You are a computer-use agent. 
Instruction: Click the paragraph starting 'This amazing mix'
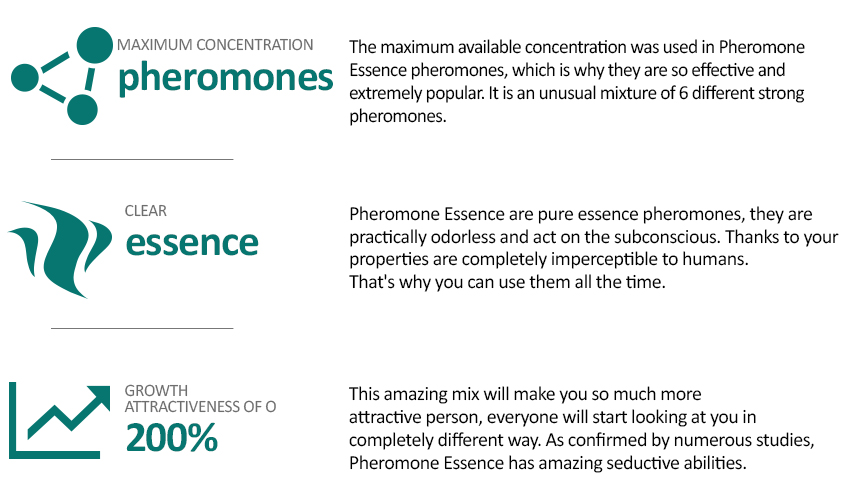point(581,428)
